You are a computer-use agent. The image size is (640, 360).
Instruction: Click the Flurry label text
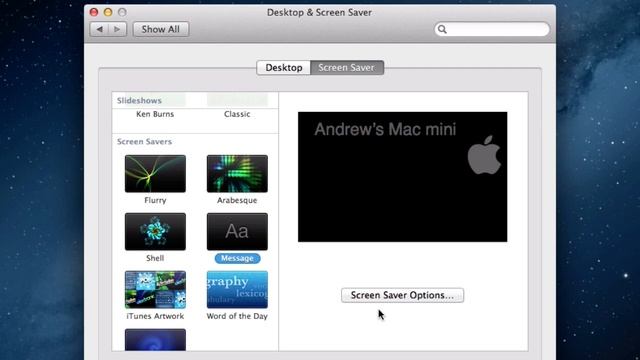[x=155, y=200]
